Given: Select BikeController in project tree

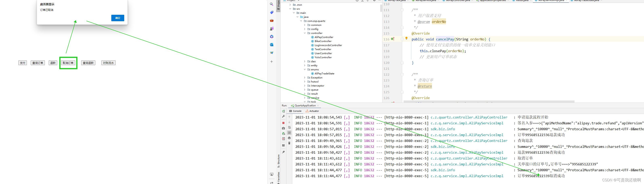Looking at the screenshot, I should pyautogui.click(x=323, y=41).
